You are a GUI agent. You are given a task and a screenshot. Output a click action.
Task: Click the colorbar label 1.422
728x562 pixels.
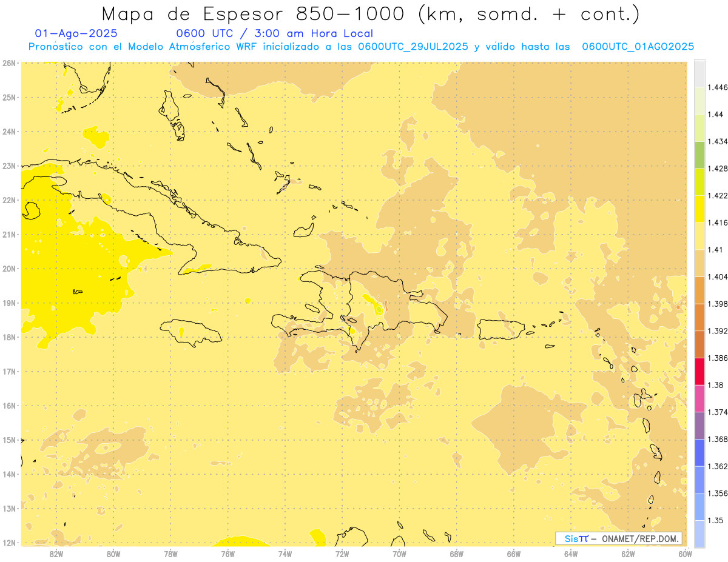[x=718, y=195]
